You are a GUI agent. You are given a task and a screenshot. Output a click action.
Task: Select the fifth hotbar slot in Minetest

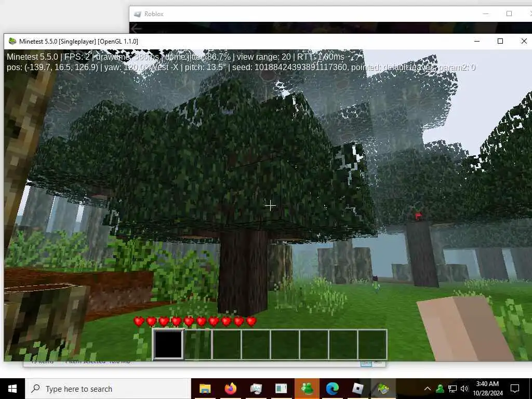[x=285, y=344]
